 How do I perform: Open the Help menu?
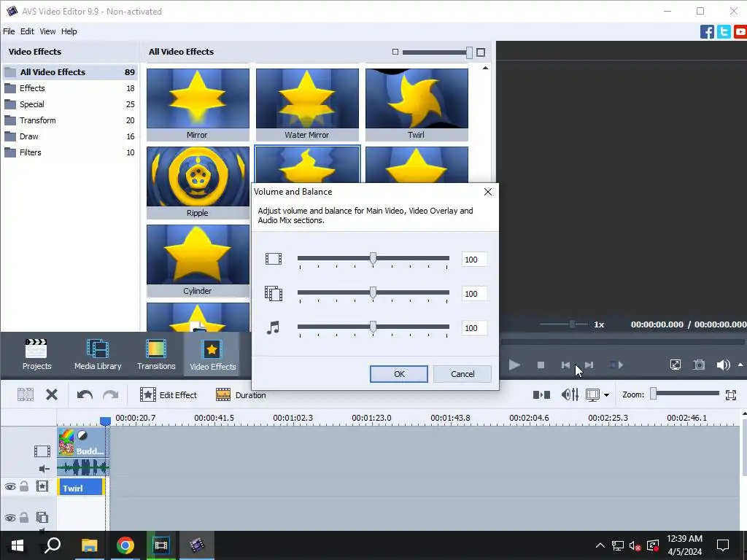pyautogui.click(x=69, y=31)
